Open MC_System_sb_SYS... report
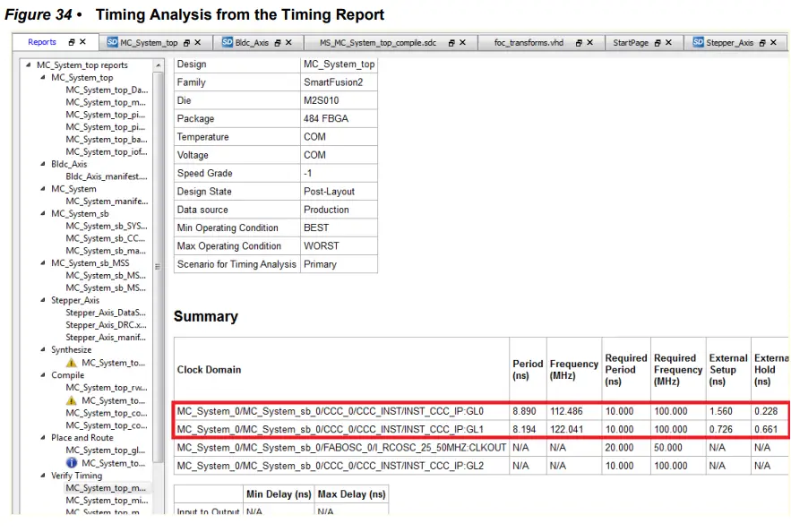Screen dimensions: 791x532 pos(107,226)
